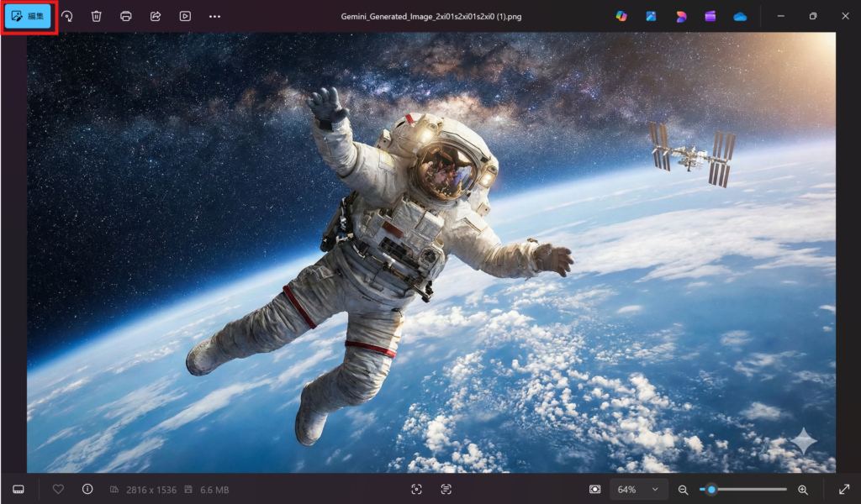The image size is (861, 504).
Task: Start slideshow with the play icon
Action: pyautogui.click(x=185, y=16)
